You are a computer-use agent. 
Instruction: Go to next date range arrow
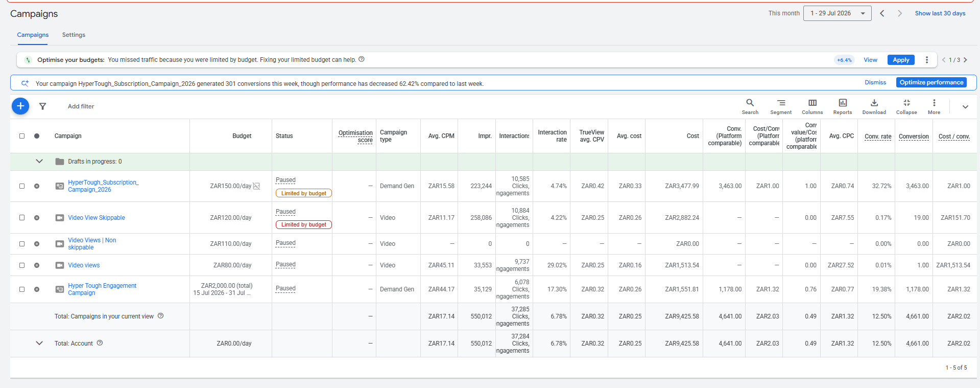point(900,13)
